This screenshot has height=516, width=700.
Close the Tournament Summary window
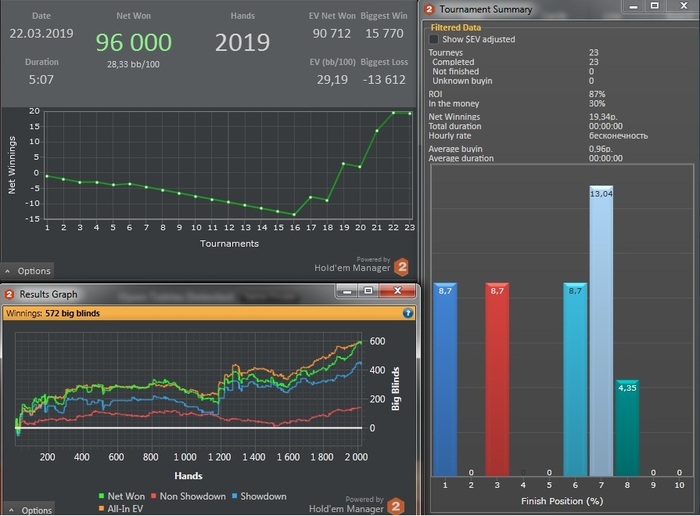683,6
